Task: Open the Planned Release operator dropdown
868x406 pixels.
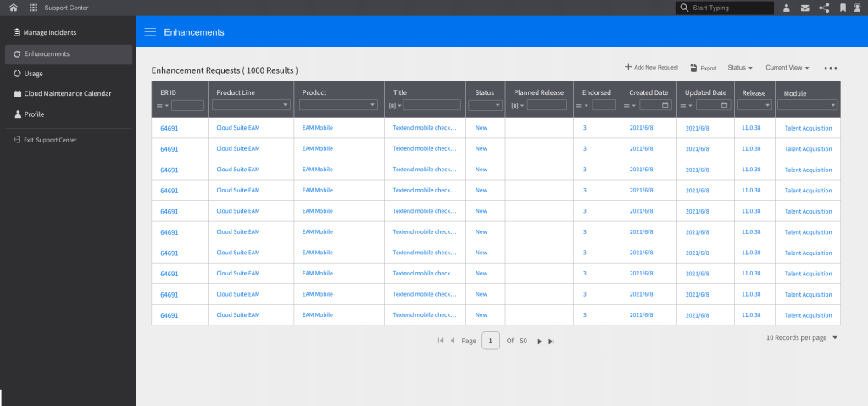Action: 518,106
